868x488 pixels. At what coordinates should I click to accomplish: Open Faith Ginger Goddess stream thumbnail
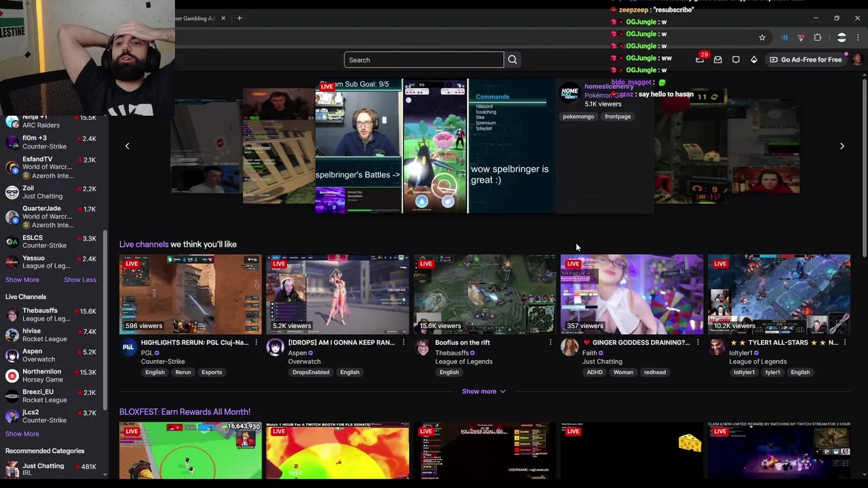(632, 294)
